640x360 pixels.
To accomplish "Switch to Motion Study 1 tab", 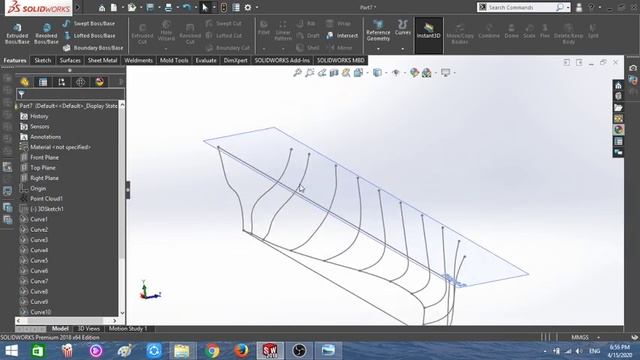I will 128,329.
